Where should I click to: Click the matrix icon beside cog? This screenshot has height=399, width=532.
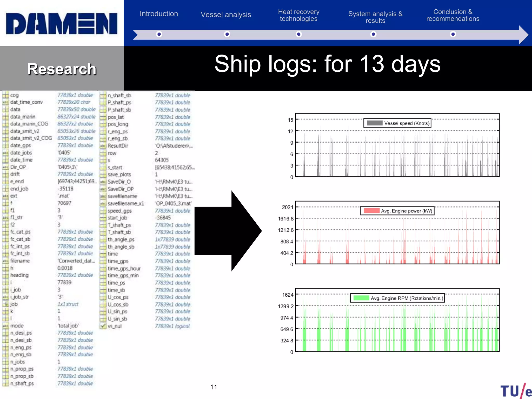5,95
